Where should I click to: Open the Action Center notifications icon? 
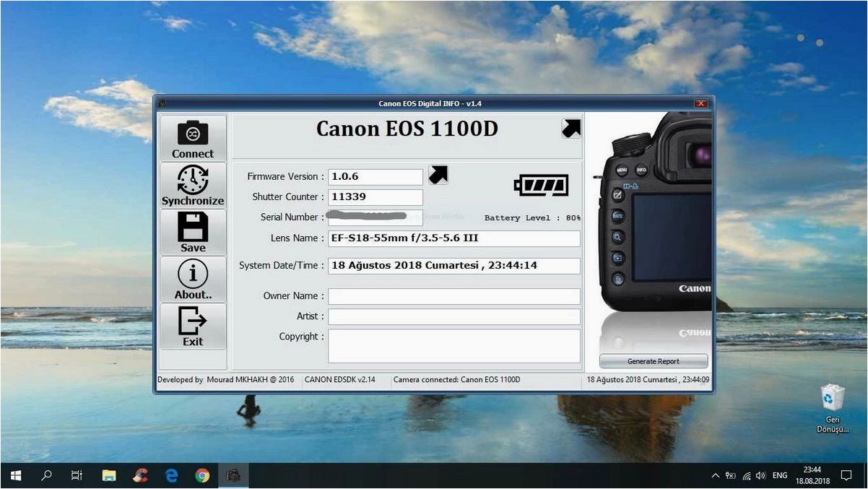(x=847, y=475)
